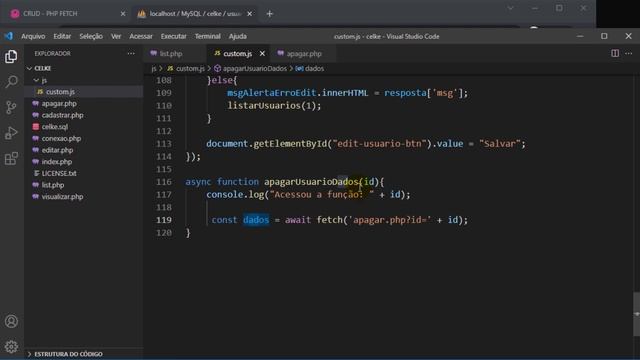Collapse the js folder in explorer
640x360 pixels.
(x=44, y=80)
